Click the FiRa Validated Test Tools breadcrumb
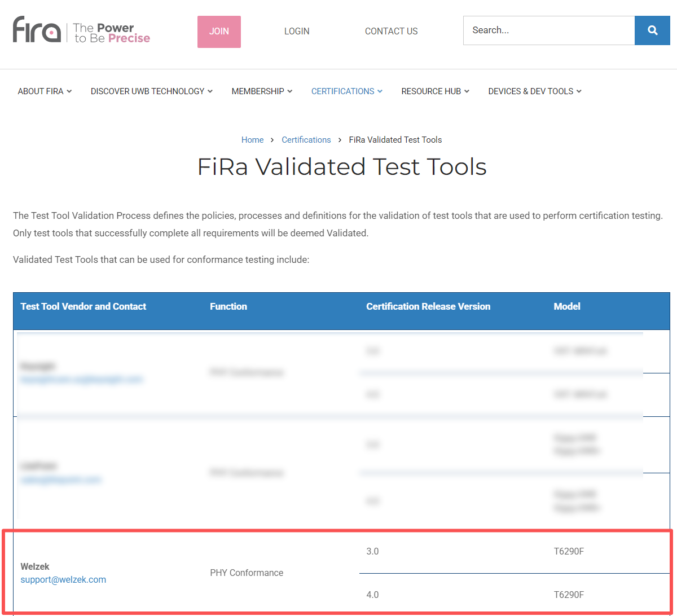 [x=395, y=139]
